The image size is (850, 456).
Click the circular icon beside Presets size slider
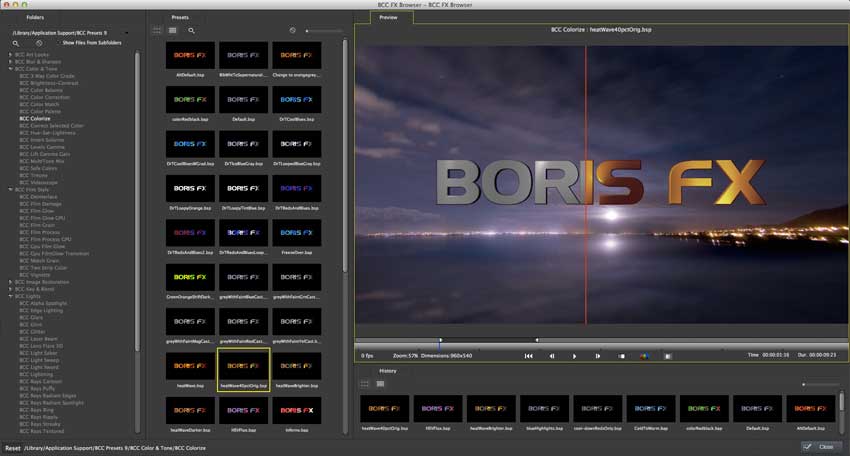293,30
